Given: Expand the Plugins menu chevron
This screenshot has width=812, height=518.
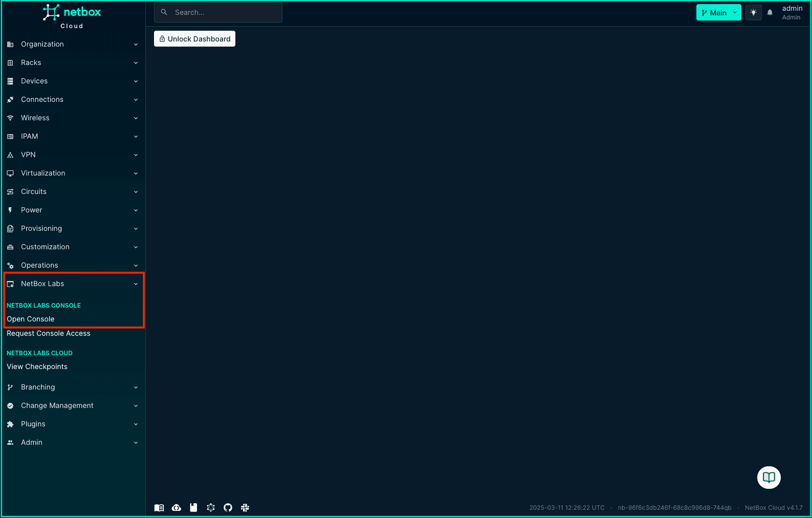Looking at the screenshot, I should pos(136,424).
